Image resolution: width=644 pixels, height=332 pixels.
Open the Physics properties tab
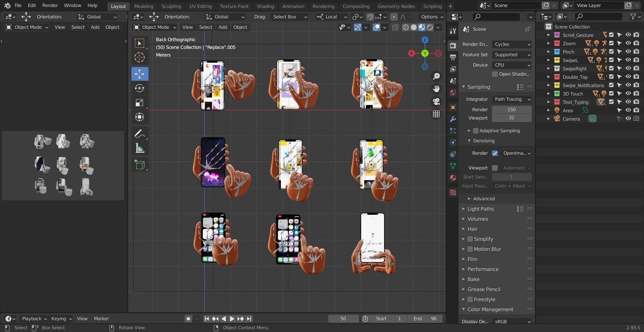pyautogui.click(x=453, y=142)
